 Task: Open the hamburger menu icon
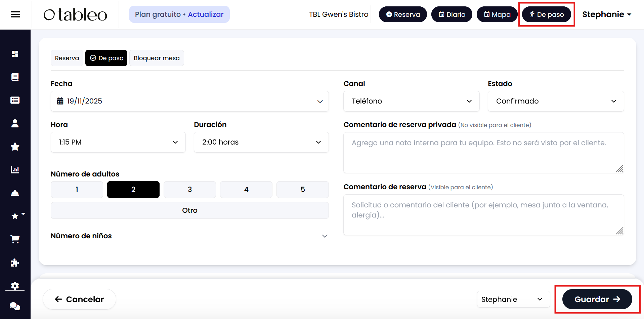coord(15,14)
